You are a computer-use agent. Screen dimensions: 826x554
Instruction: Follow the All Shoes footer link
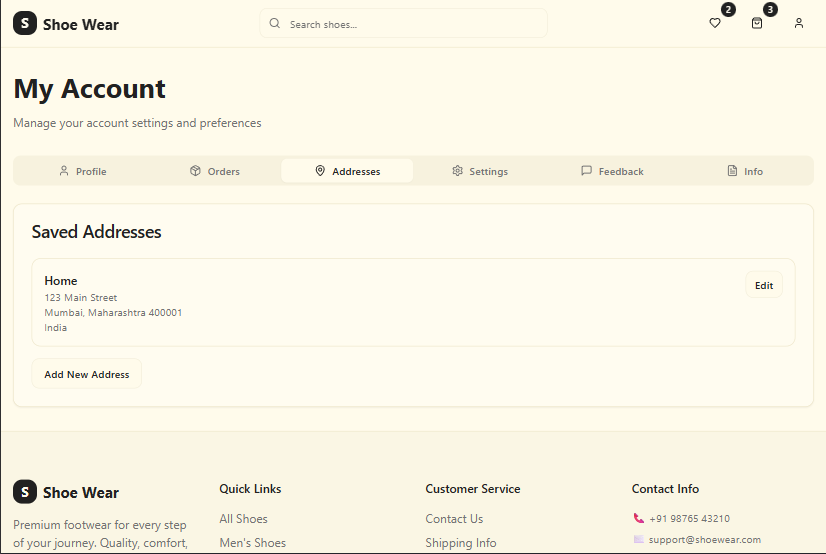(243, 519)
